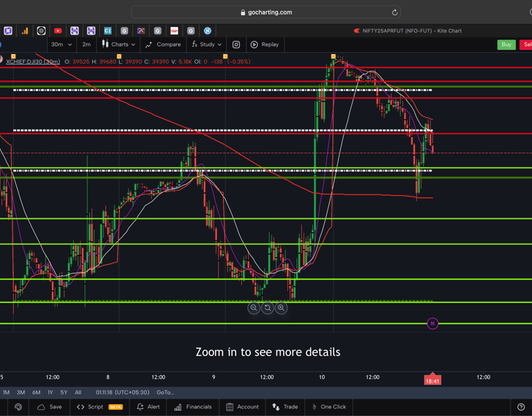
Task: Select the 3M range
Action: (x=21, y=392)
